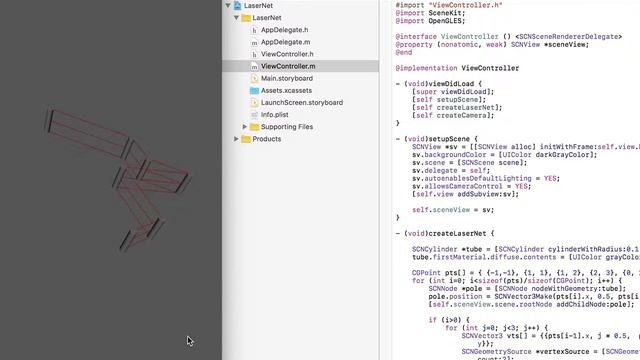
Task: Collapse the LaserNet project root triangle
Action: (228, 6)
